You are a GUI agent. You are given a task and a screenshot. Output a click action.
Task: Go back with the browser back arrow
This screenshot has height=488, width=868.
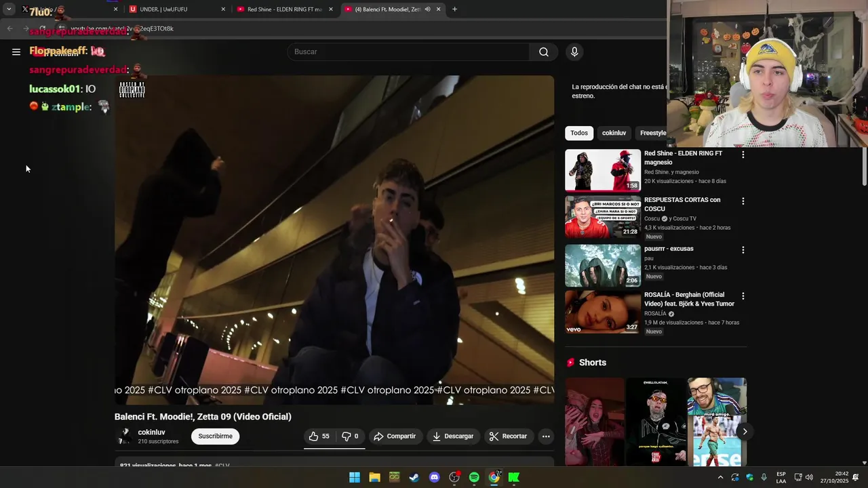(9, 28)
